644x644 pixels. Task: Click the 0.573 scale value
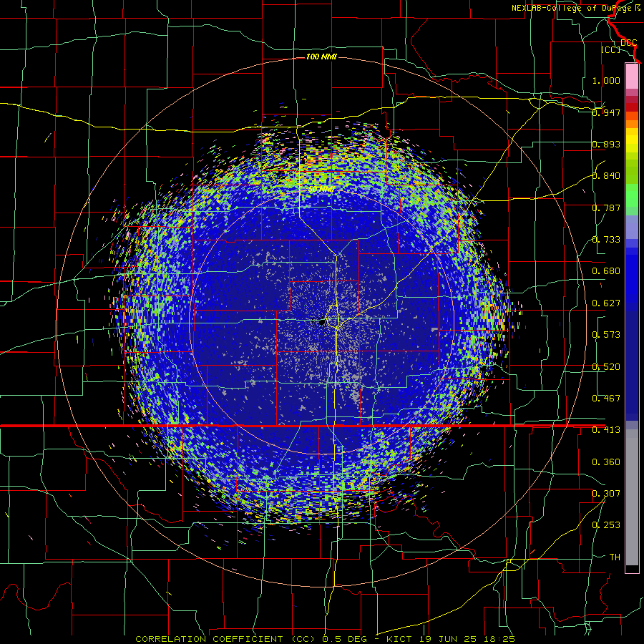point(606,335)
